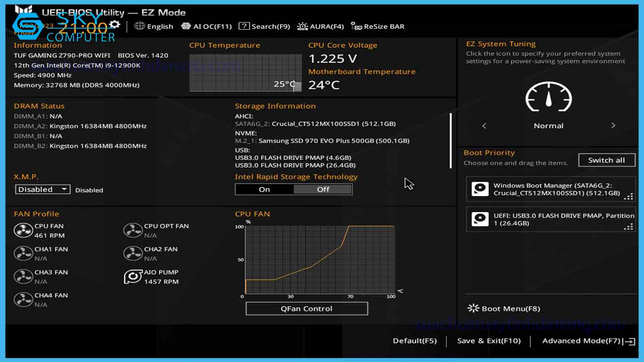The width and height of the screenshot is (644, 362).
Task: Click the ReSize BAR icon
Action: (x=356, y=26)
